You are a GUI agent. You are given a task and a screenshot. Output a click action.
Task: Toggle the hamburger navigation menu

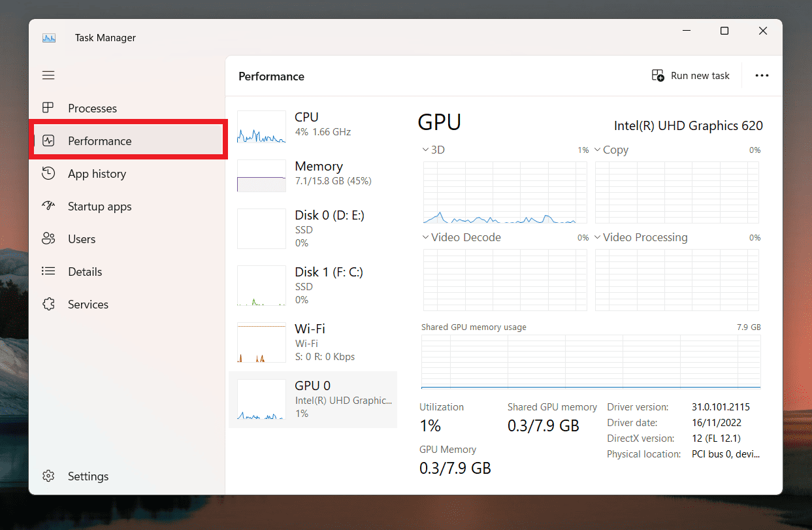(48, 76)
